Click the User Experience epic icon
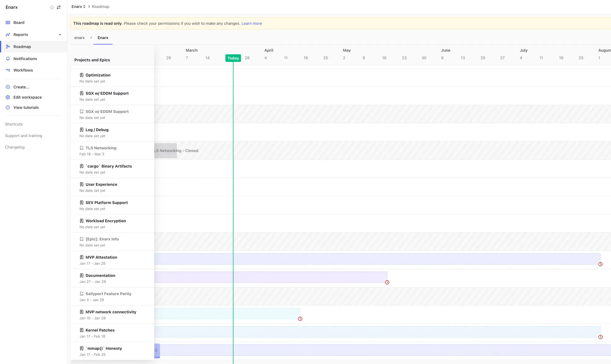The height and width of the screenshot is (364, 611). (82, 185)
